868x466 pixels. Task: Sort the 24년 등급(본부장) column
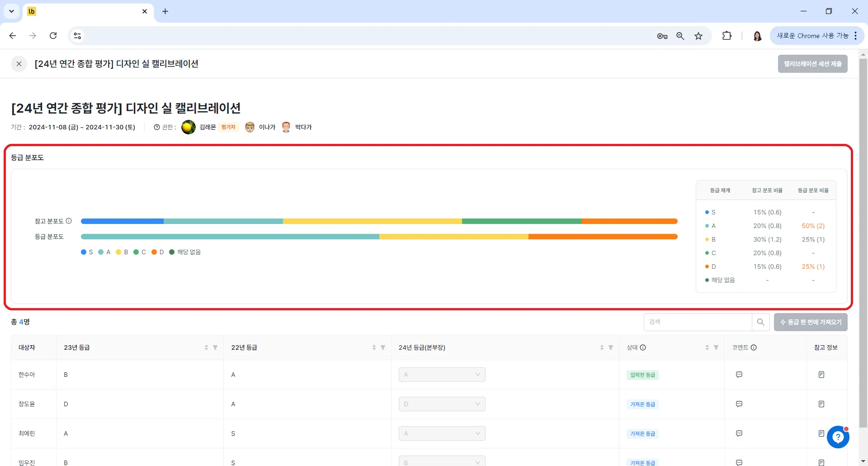(602, 347)
